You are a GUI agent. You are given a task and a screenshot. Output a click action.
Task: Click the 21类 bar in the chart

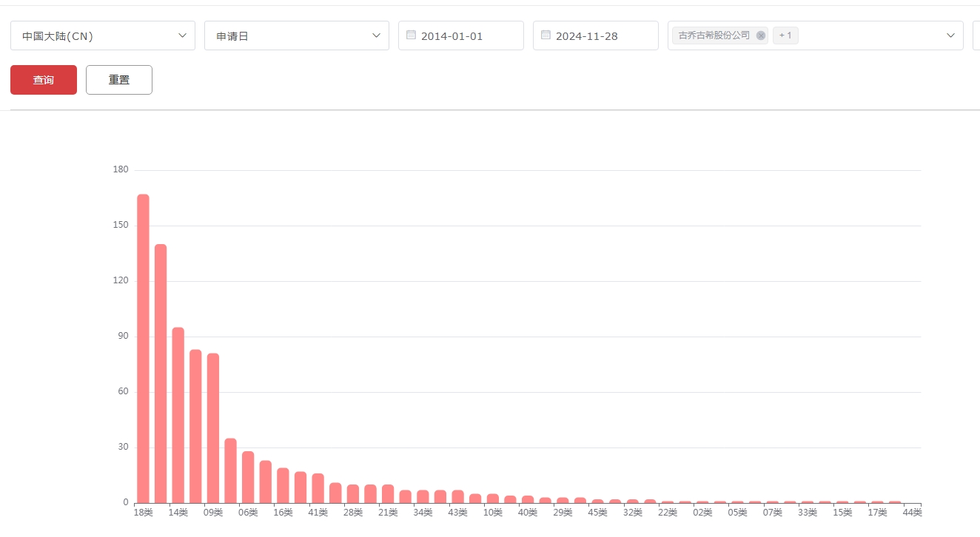pyautogui.click(x=388, y=494)
